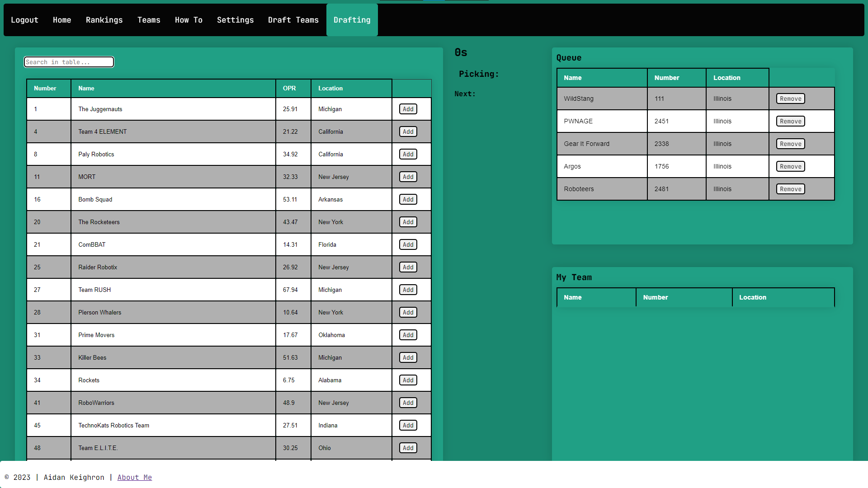Select the WildStang queue name cell
This screenshot has width=868, height=488.
(x=602, y=99)
